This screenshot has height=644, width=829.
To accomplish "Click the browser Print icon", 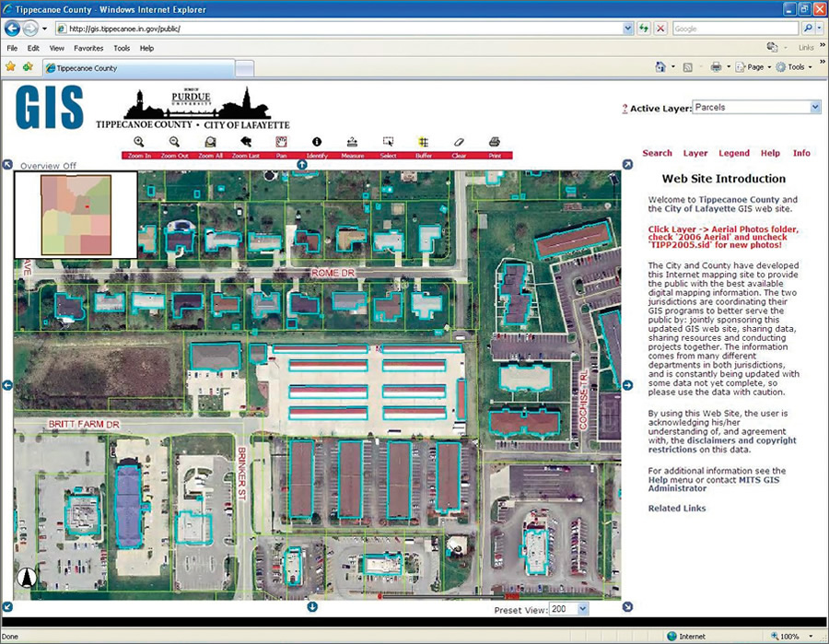I will tap(716, 67).
